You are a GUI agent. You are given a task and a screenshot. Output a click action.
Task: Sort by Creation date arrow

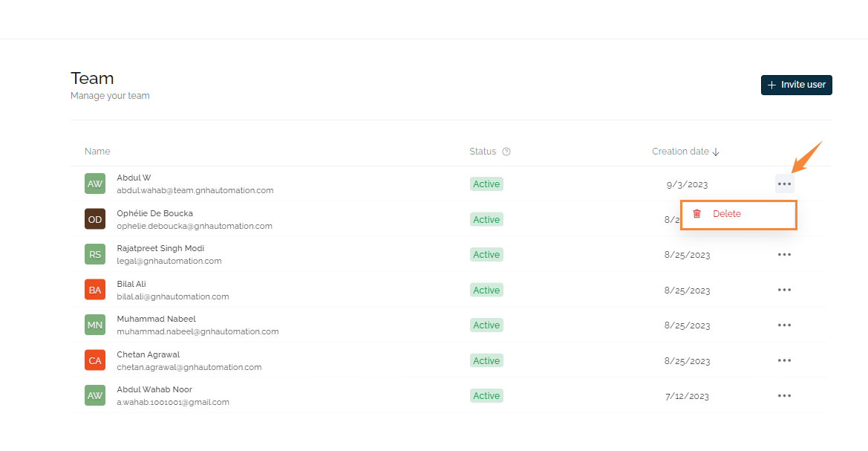tap(716, 152)
